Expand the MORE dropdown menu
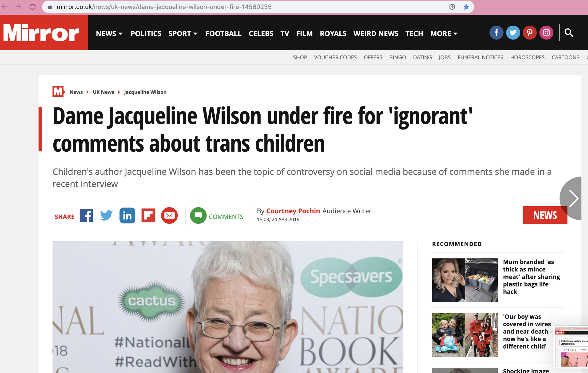 click(x=444, y=34)
